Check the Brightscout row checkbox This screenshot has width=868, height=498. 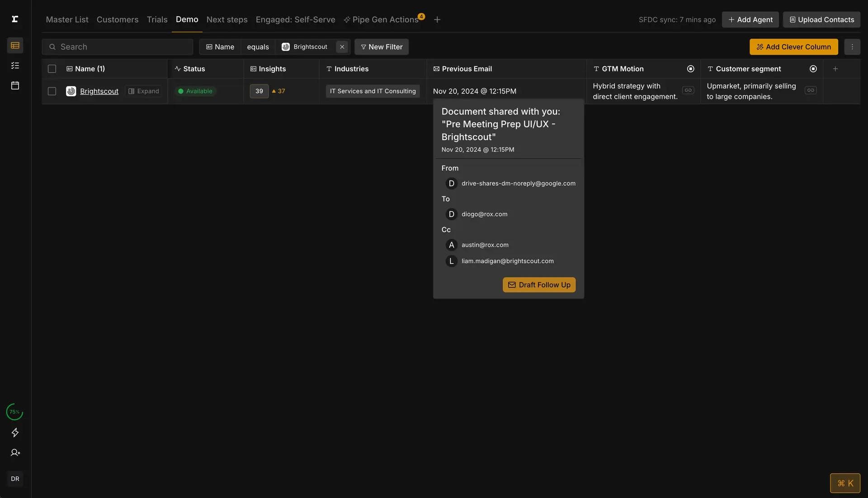point(52,91)
